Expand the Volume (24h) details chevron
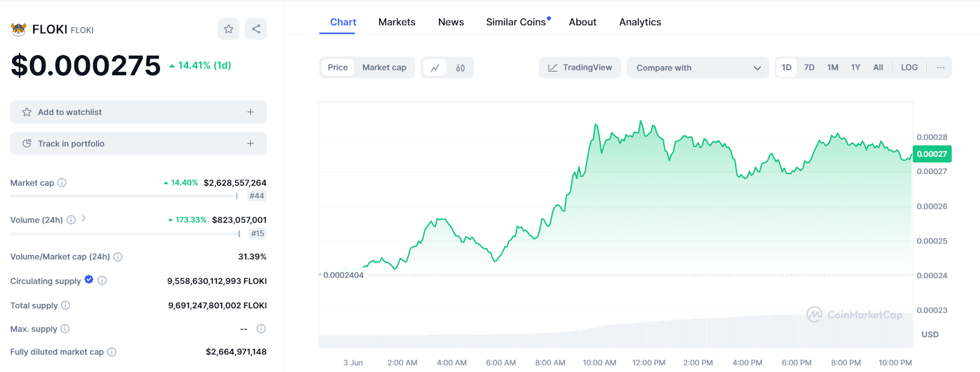980x372 pixels. [x=84, y=218]
